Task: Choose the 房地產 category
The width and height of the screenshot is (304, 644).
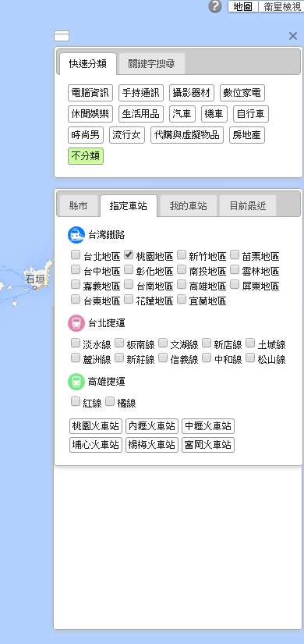Action: pos(247,135)
